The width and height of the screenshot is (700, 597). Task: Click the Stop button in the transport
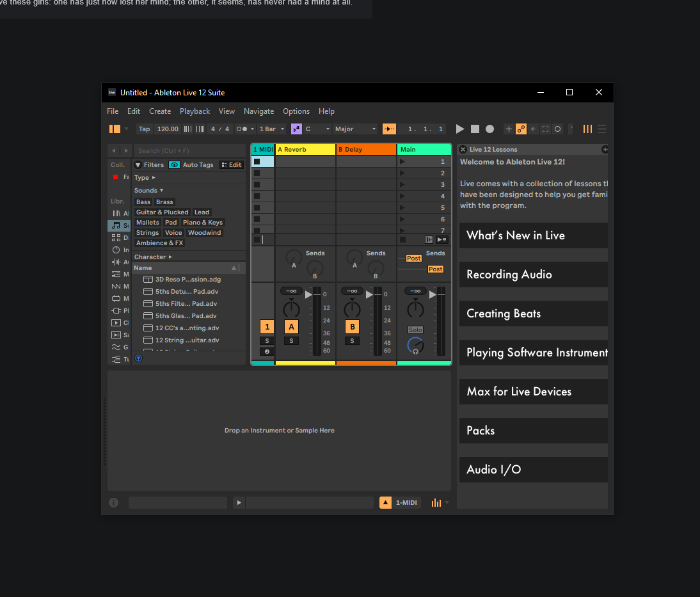click(x=475, y=129)
